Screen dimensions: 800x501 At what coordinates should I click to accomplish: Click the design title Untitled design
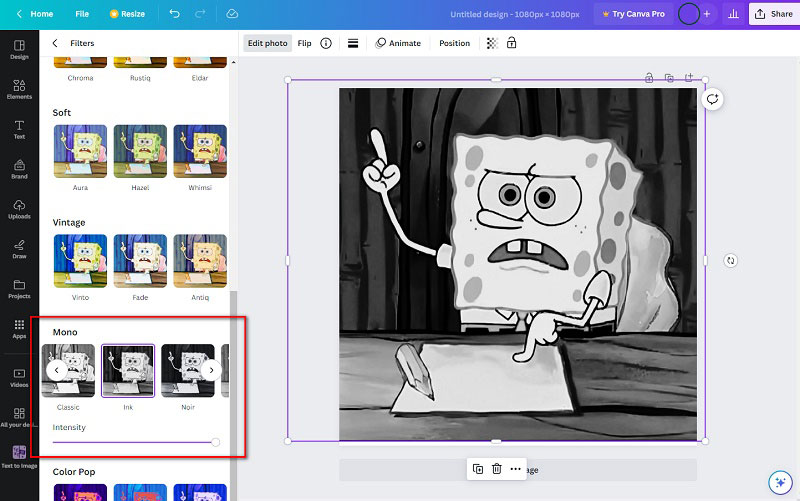[x=515, y=14]
